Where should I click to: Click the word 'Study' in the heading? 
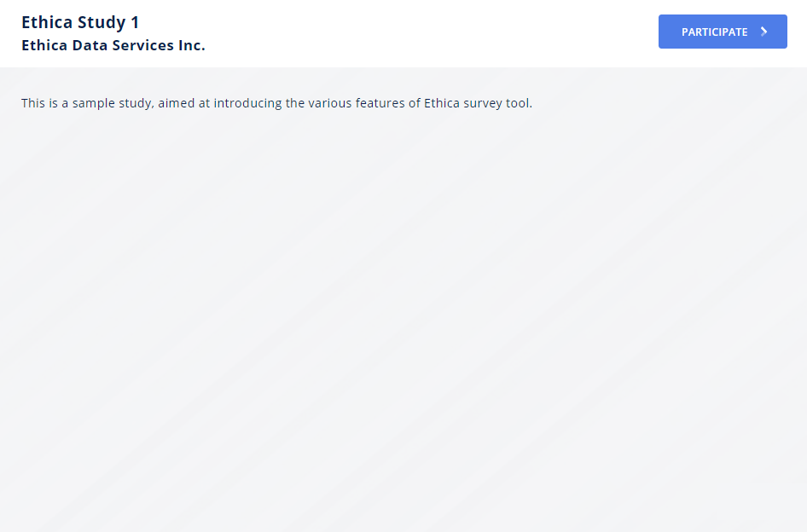coord(102,23)
